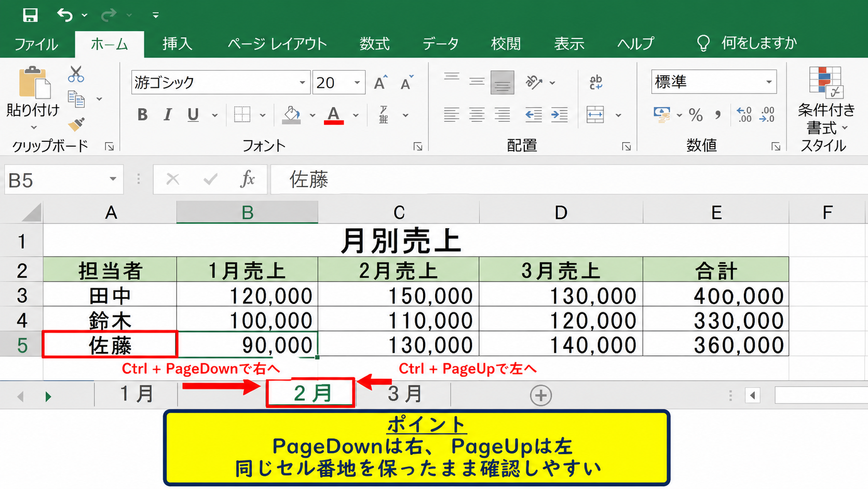868x489 pixels.
Task: Open the 配置 dialog launcher
Action: click(x=626, y=147)
